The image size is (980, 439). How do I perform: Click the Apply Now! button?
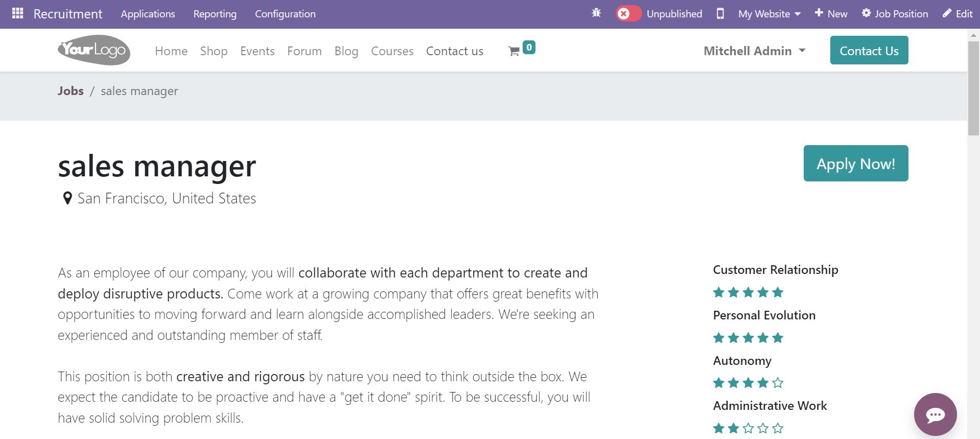tap(856, 164)
